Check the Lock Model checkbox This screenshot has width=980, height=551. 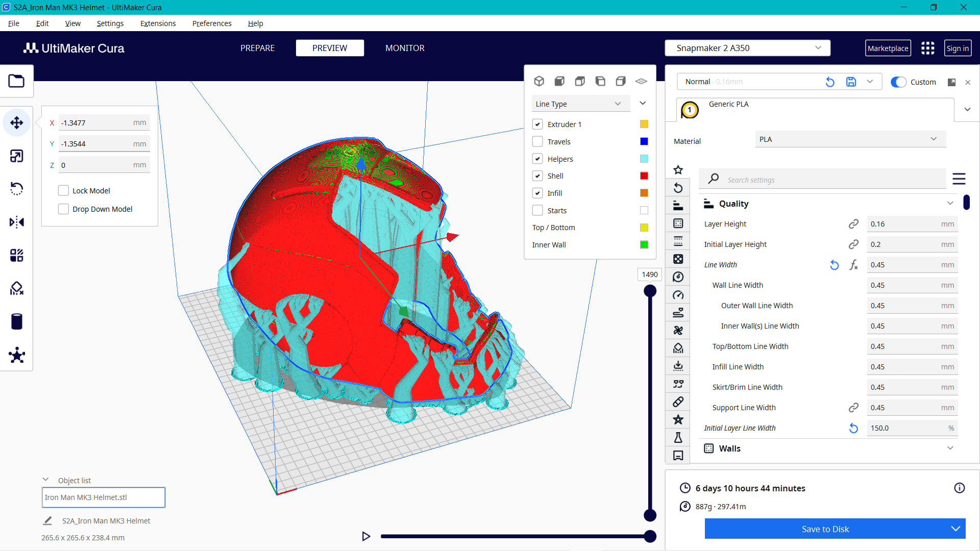click(63, 190)
